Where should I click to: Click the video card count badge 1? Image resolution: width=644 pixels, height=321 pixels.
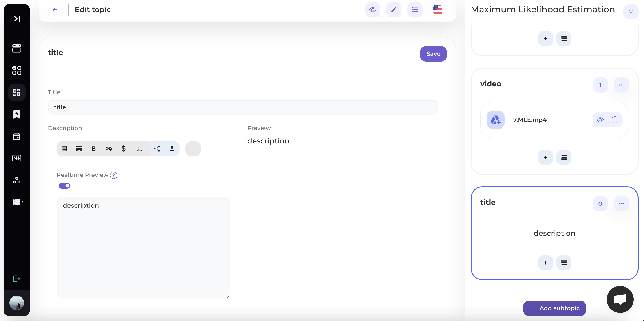pos(600,85)
